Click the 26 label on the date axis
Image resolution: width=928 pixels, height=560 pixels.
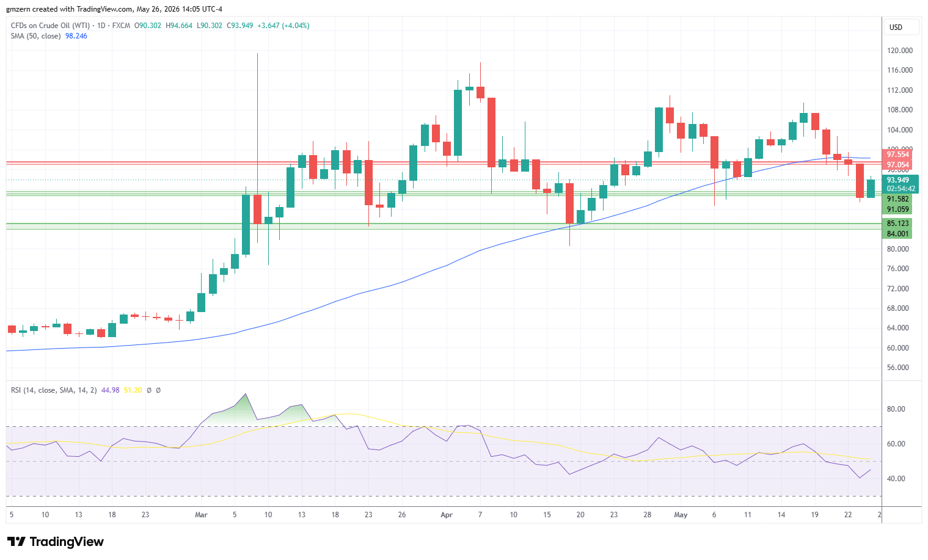pyautogui.click(x=402, y=515)
